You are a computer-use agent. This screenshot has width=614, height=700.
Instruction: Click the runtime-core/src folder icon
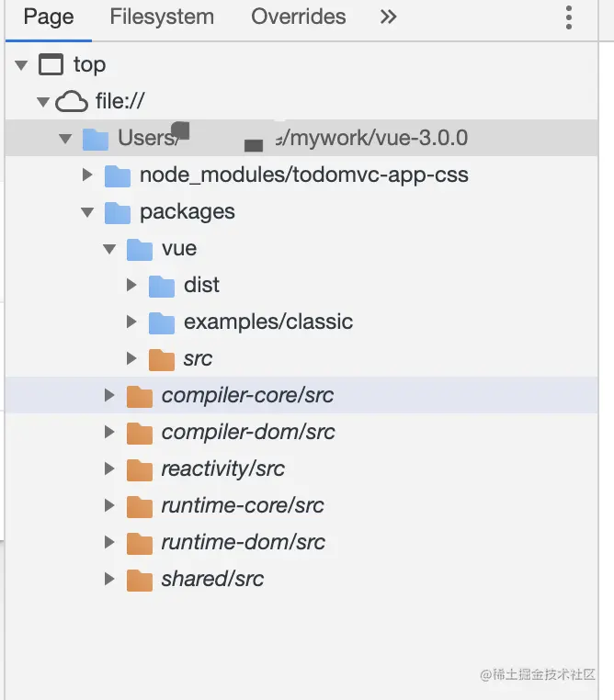(140, 506)
